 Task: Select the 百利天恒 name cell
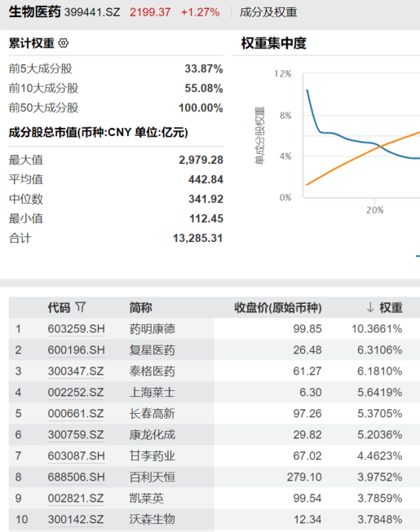153,477
